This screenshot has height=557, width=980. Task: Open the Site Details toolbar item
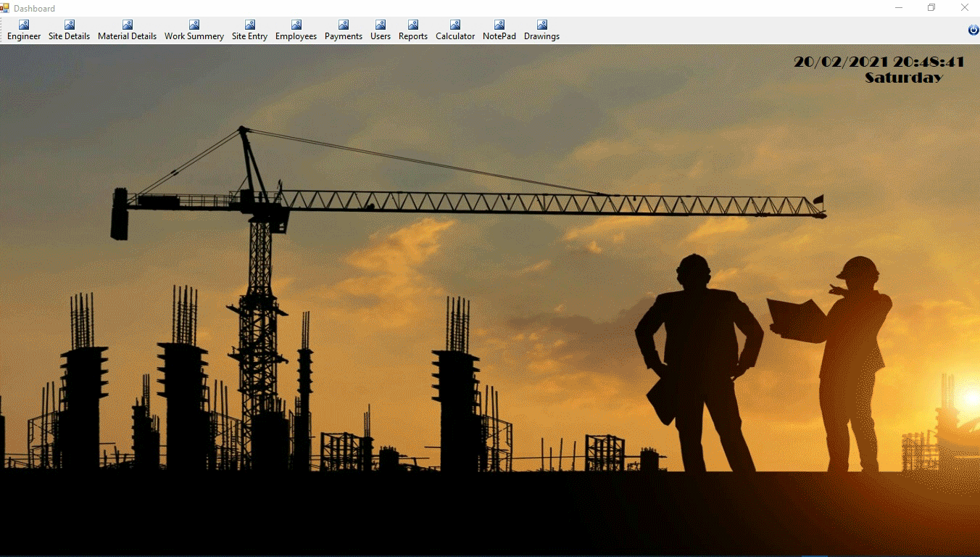[69, 30]
